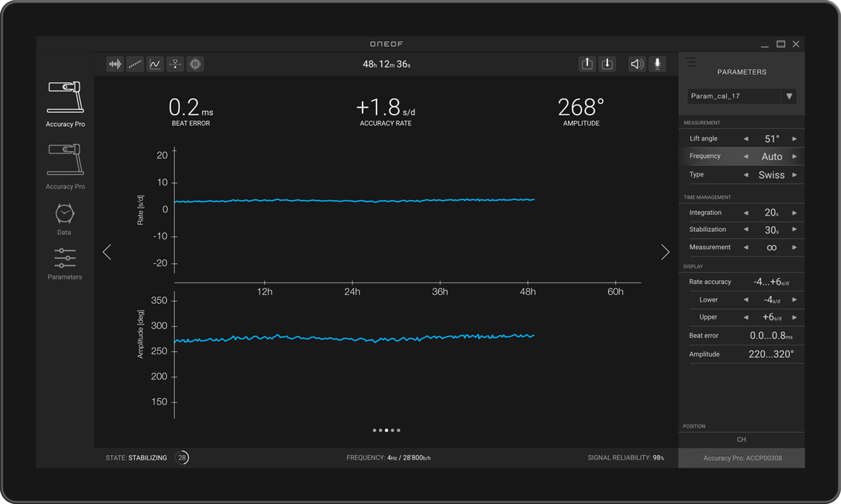Open Parameters sliders icon in left sidebar
This screenshot has height=504, width=841.
[65, 264]
